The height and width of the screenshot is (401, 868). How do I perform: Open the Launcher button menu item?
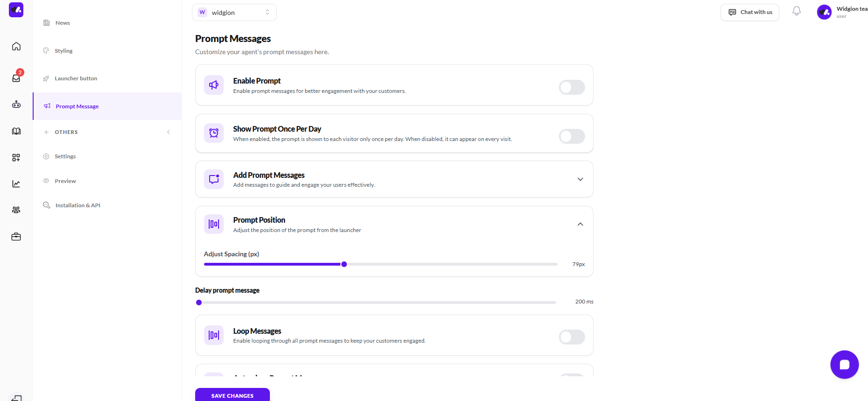[x=76, y=78]
